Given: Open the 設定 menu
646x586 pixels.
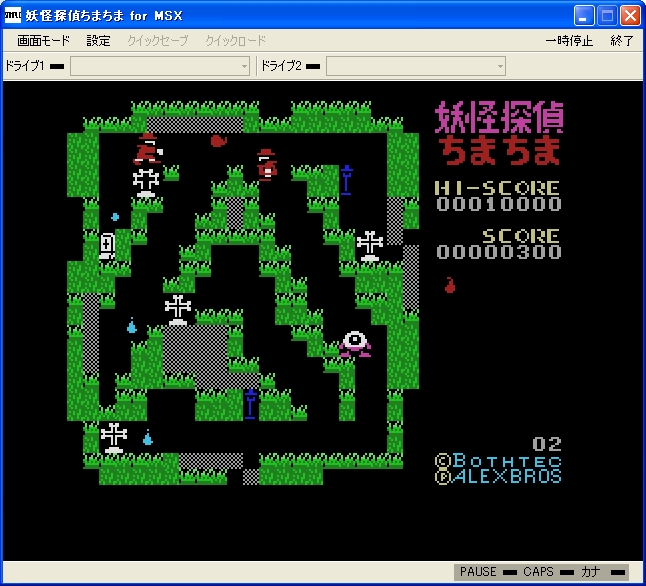Looking at the screenshot, I should pos(98,40).
